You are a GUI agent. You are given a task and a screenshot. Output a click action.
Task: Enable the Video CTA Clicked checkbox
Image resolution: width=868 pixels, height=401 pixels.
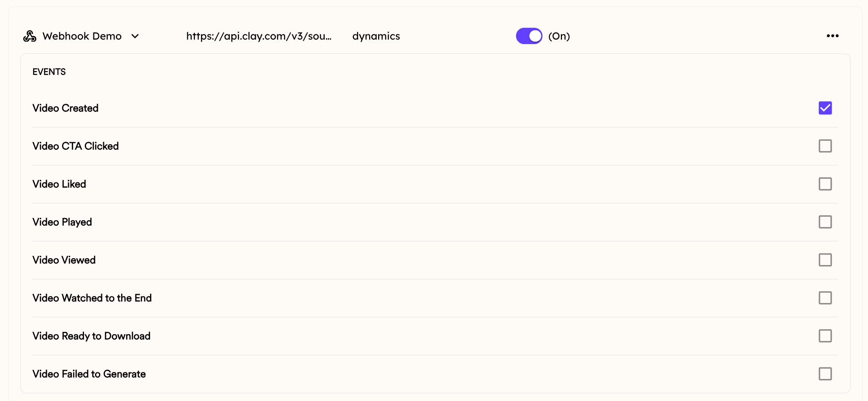pos(825,146)
